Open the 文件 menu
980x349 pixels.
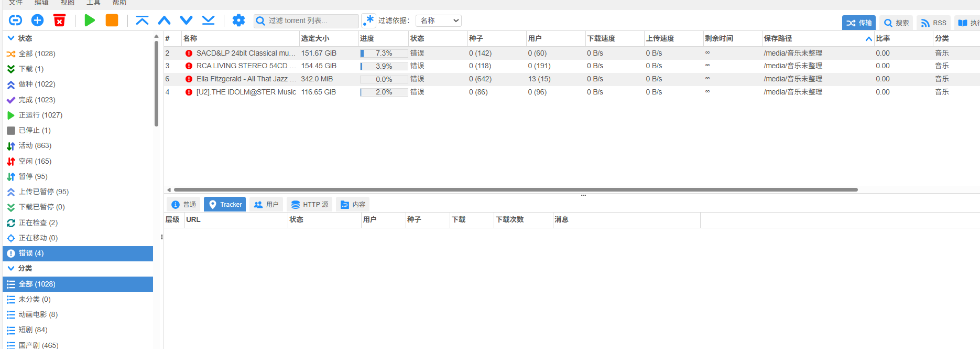(16, 3)
